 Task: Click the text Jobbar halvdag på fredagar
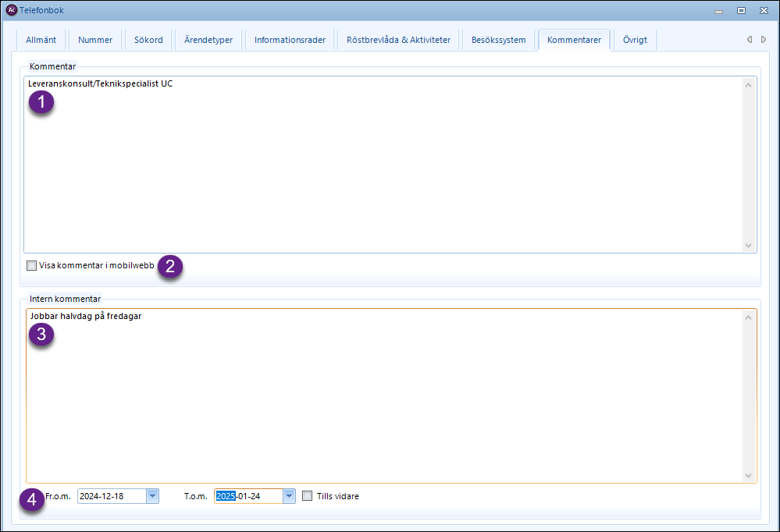coord(86,316)
